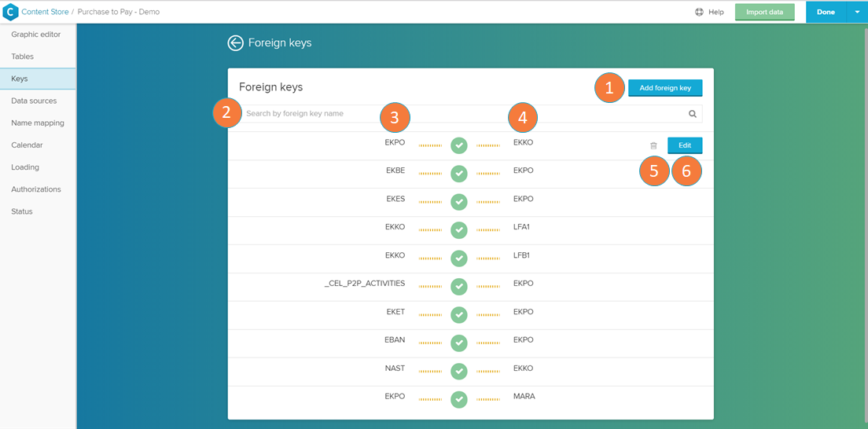This screenshot has width=868, height=429.
Task: Focus the foreign key name search field
Action: 456,114
